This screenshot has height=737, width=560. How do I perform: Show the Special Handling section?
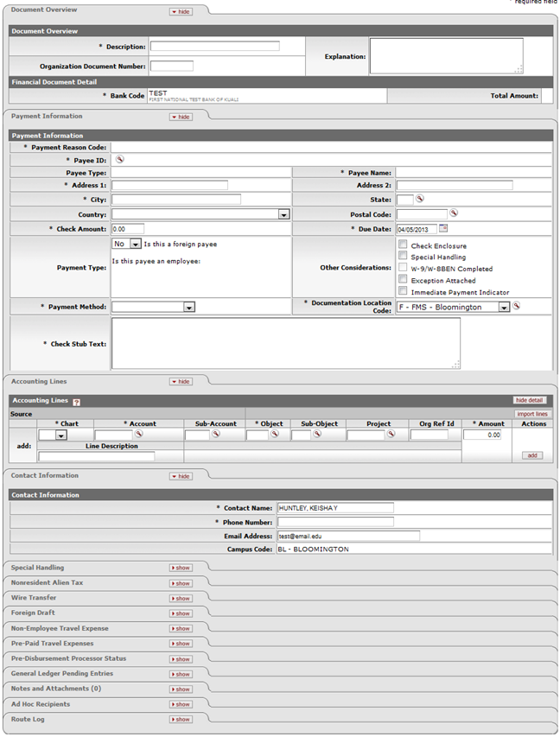[181, 568]
